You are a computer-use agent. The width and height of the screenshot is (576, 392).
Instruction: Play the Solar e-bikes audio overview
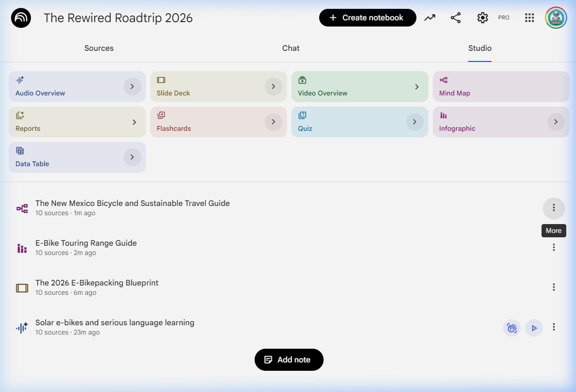pyautogui.click(x=534, y=328)
